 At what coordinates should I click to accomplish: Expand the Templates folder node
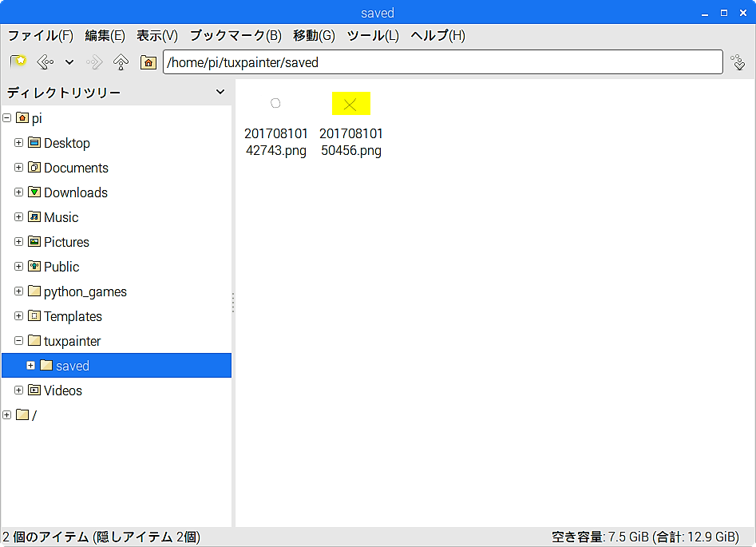[x=18, y=316]
